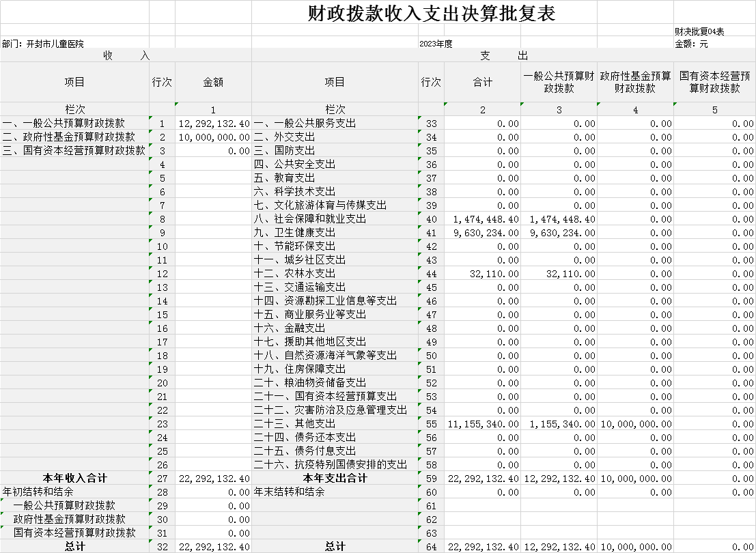The image size is (756, 553).
Task: Click the 金额：元 unit cell
Action: pos(691,44)
